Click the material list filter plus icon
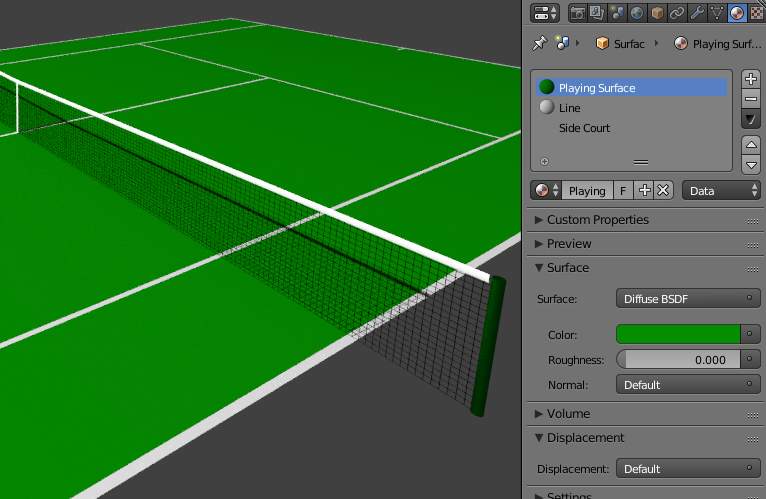The image size is (766, 499). 544,162
